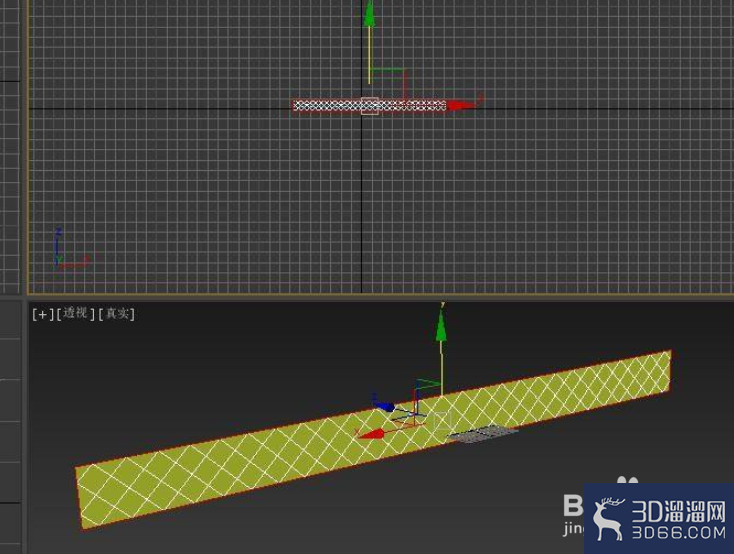Viewport: 734px width, 554px height.
Task: Click green Y-axis gizmo arrow in upper viewport
Action: click(x=369, y=14)
